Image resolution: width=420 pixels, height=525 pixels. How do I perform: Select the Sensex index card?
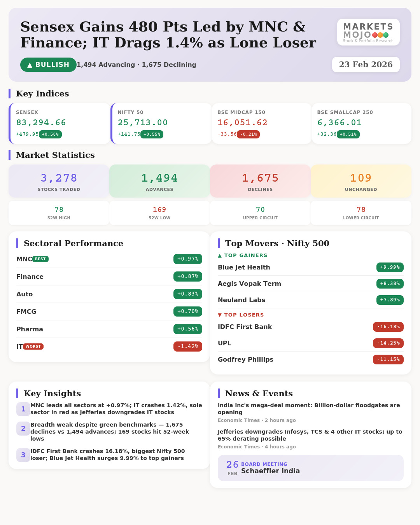[x=60, y=123]
